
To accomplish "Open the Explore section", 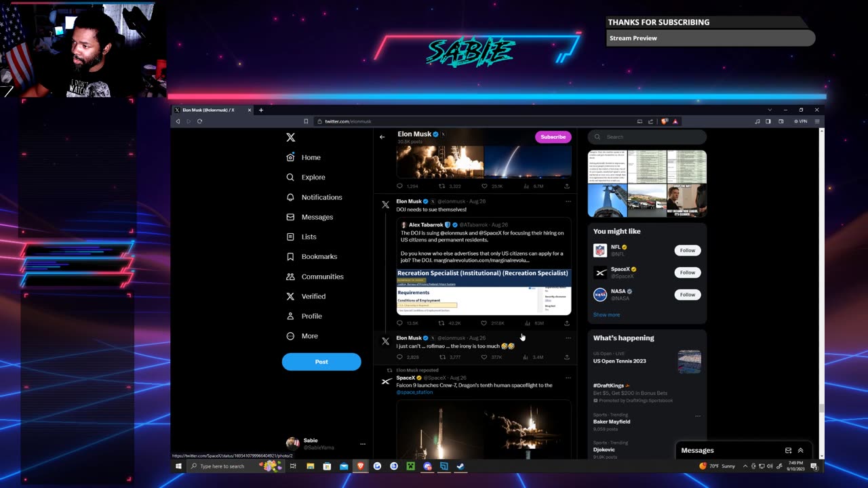I will tap(305, 177).
